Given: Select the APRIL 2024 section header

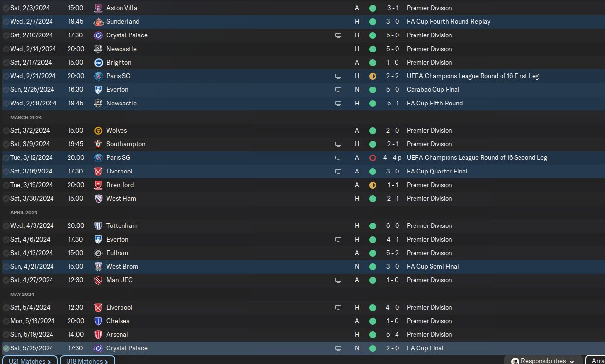Looking at the screenshot, I should pyautogui.click(x=24, y=212).
